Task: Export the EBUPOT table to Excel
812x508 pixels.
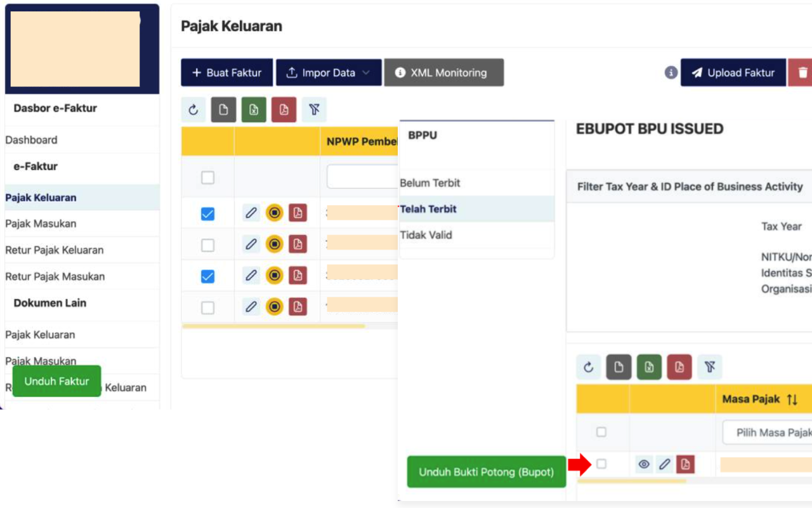Action: 649,367
